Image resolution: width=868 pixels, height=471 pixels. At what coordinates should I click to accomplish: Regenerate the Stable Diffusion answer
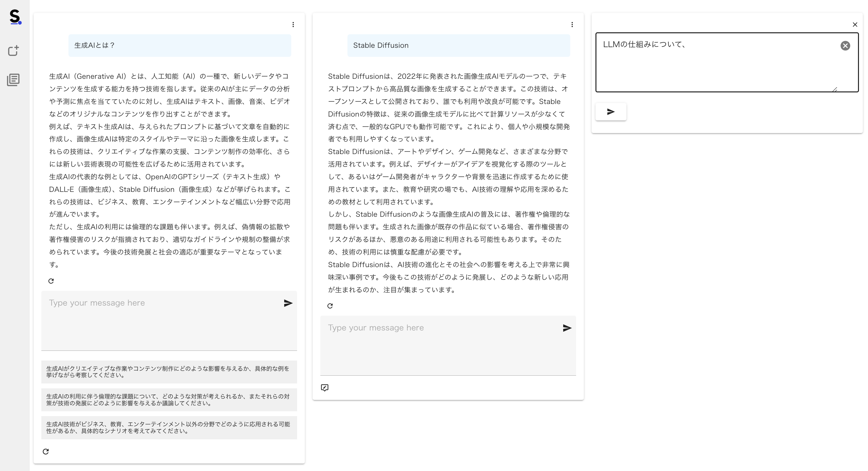[x=330, y=306]
